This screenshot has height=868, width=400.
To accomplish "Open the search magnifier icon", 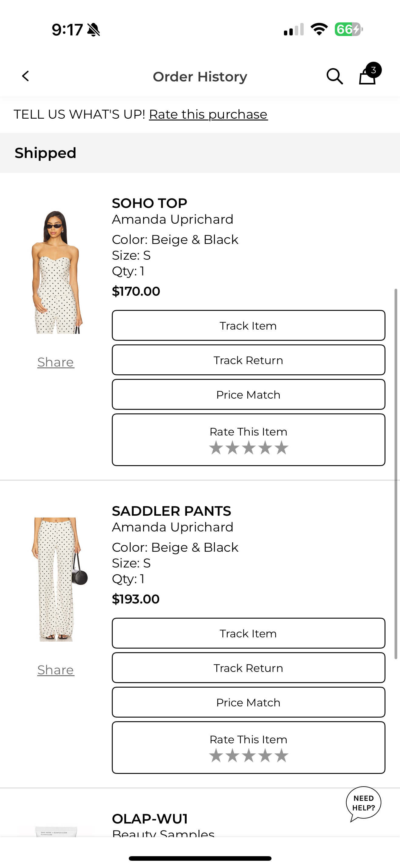I will pyautogui.click(x=335, y=77).
